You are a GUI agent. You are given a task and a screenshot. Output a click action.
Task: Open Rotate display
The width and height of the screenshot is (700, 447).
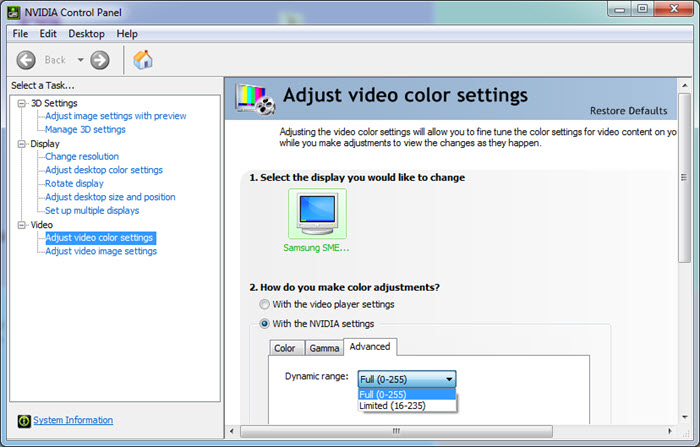point(74,184)
